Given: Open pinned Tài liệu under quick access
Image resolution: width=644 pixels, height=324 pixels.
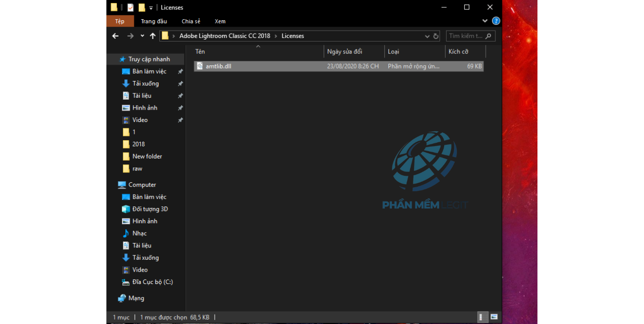Looking at the screenshot, I should point(142,96).
